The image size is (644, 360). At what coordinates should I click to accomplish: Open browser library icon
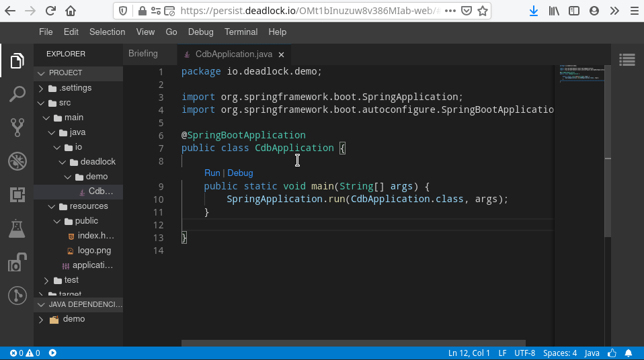pos(554,11)
